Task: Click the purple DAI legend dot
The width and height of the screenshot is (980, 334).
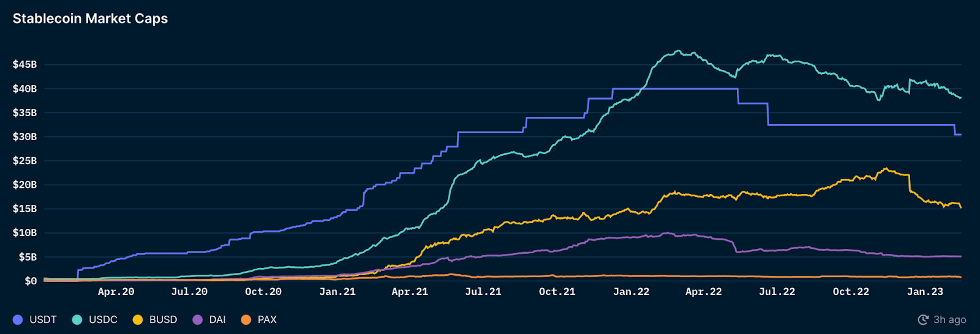Action: (197, 320)
